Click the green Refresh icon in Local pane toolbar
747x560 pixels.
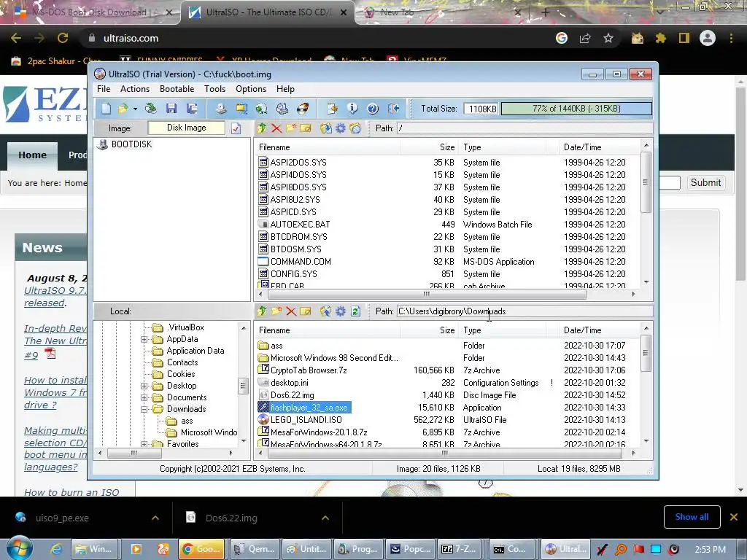[x=355, y=311]
